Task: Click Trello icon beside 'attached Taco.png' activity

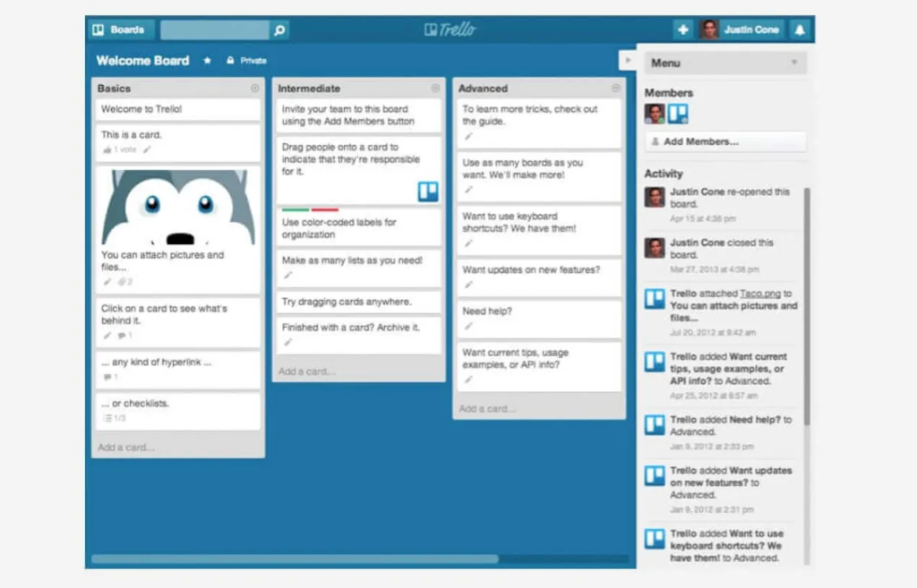Action: tap(655, 299)
